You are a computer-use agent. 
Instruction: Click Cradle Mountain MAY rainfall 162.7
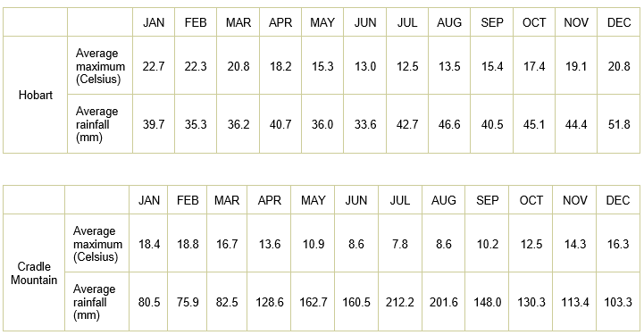314,302
